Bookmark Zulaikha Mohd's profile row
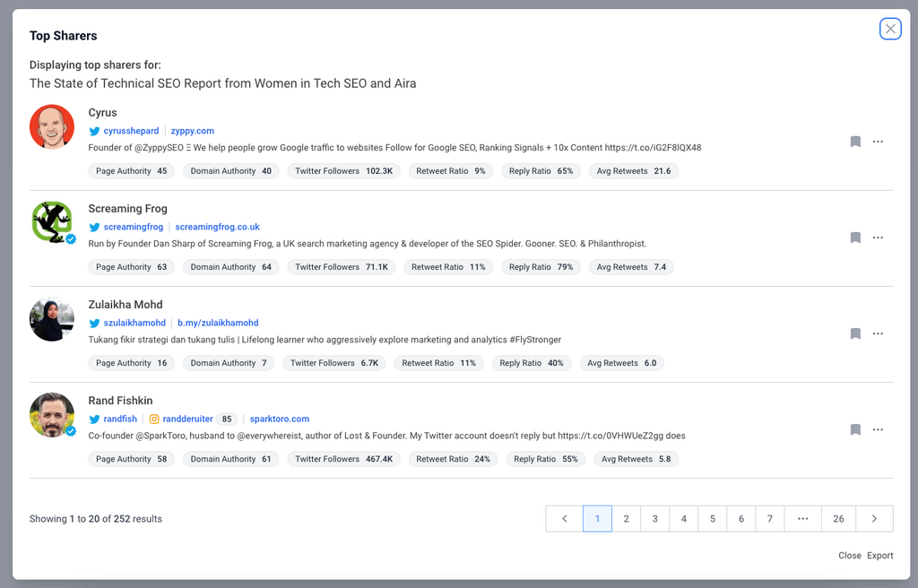This screenshot has height=588, width=918. click(855, 333)
